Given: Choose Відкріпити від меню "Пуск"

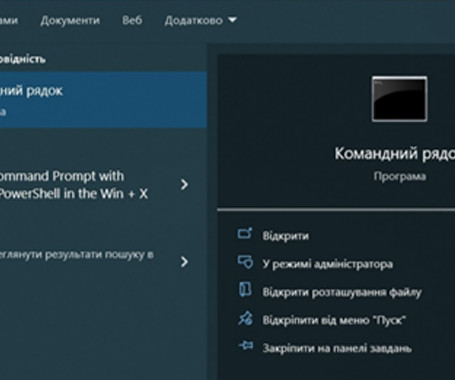Looking at the screenshot, I should pyautogui.click(x=334, y=320).
